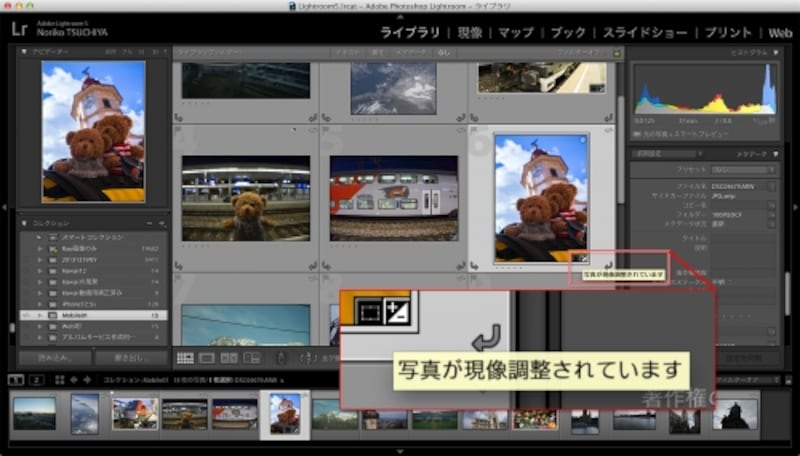This screenshot has width=800, height=456.
Task: Remove collection with the minus icon
Action: click(149, 223)
